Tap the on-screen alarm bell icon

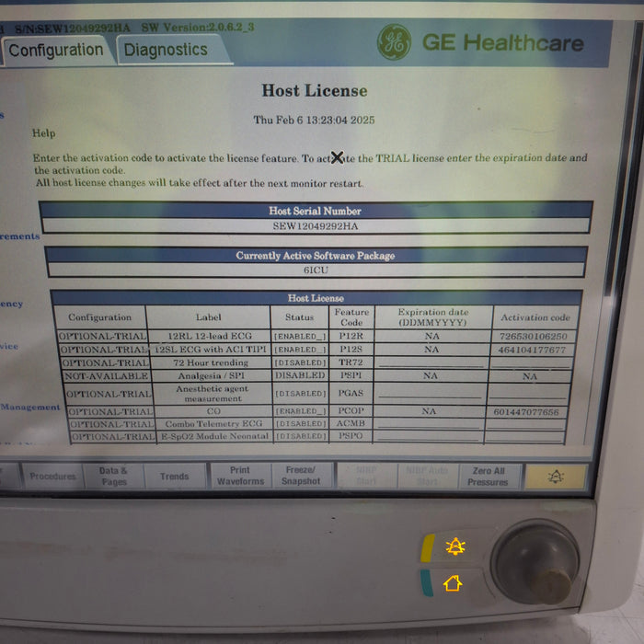pos(556,477)
